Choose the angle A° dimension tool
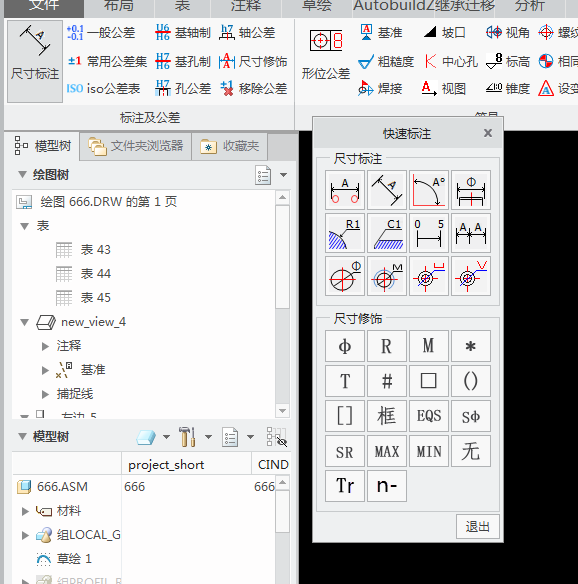 click(429, 190)
